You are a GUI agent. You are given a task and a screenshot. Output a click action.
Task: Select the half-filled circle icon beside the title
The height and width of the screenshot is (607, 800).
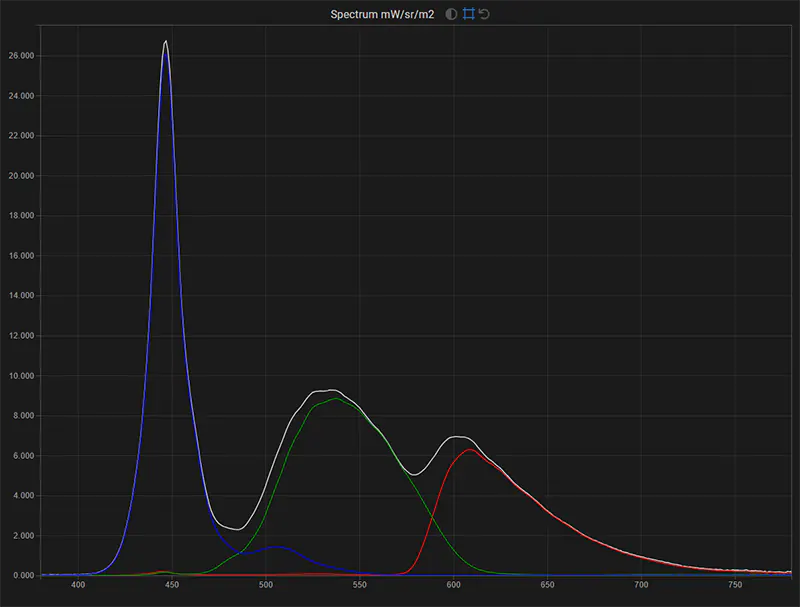[x=451, y=14]
